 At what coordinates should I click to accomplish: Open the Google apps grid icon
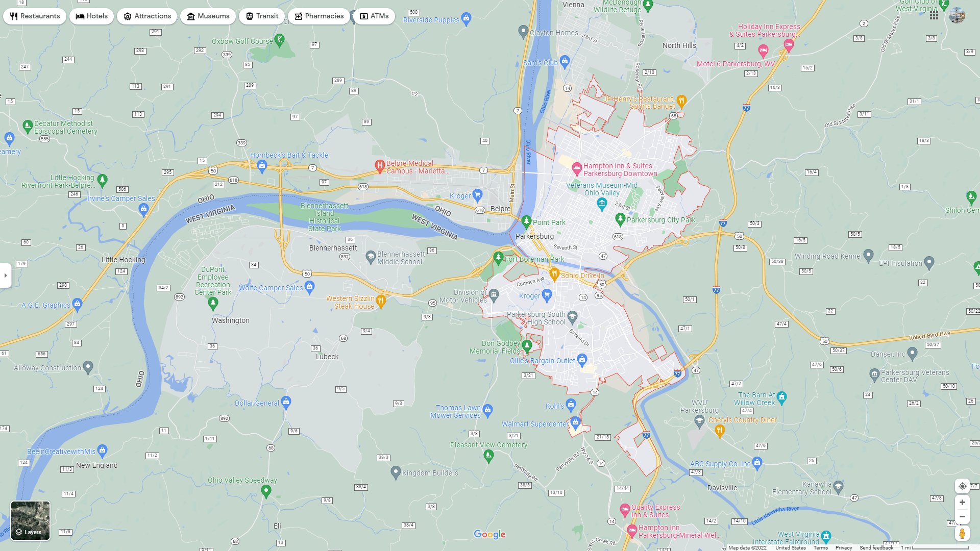(934, 15)
